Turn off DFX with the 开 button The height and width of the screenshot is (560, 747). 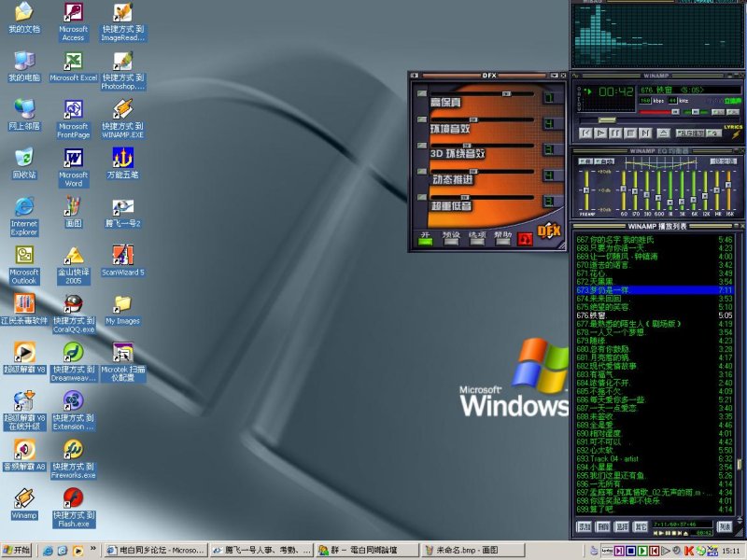click(x=426, y=240)
